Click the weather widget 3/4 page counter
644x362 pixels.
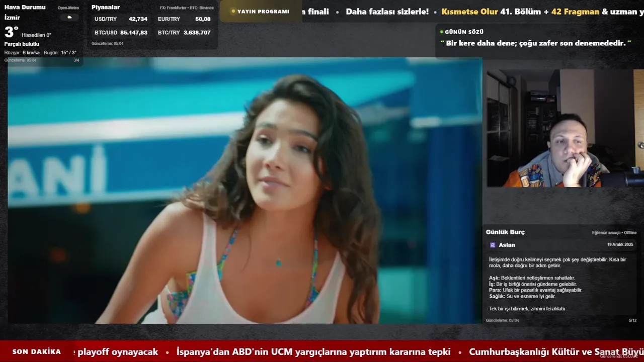[76, 60]
